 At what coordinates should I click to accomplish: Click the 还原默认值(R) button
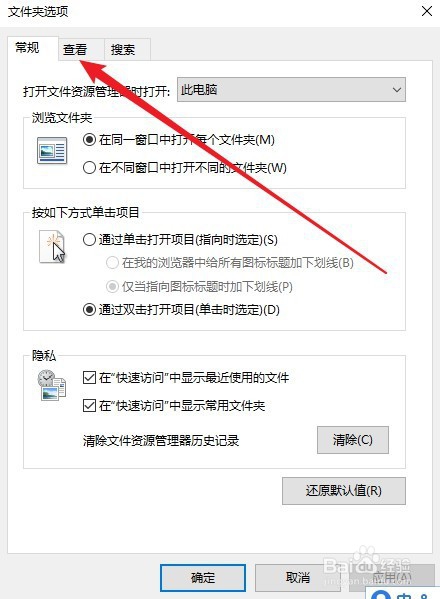(x=344, y=491)
